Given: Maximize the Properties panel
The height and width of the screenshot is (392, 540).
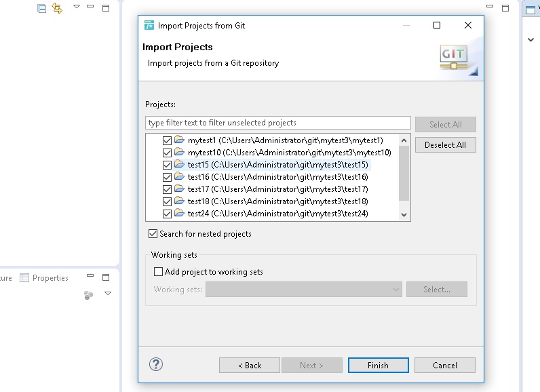Looking at the screenshot, I should (x=106, y=277).
